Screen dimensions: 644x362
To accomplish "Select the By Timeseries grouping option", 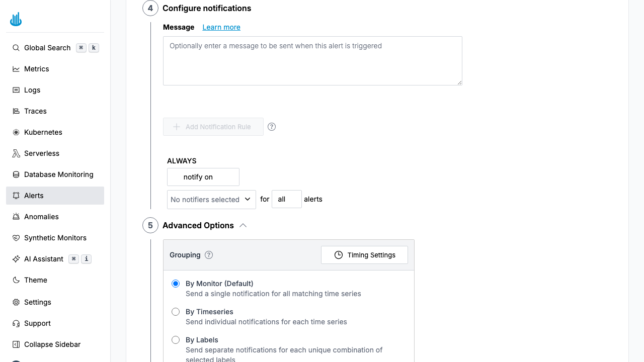I will point(176,312).
